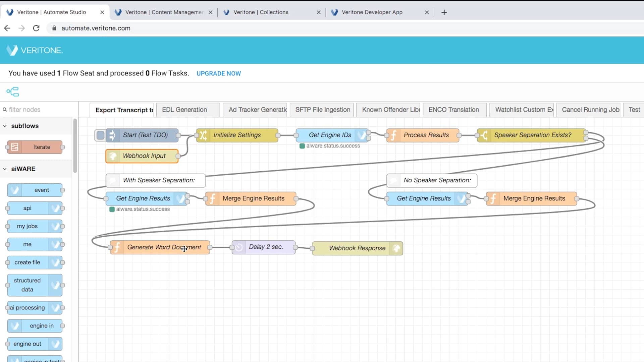Image resolution: width=644 pixels, height=362 pixels.
Task: Select the Webhook Response node
Action: click(x=357, y=248)
